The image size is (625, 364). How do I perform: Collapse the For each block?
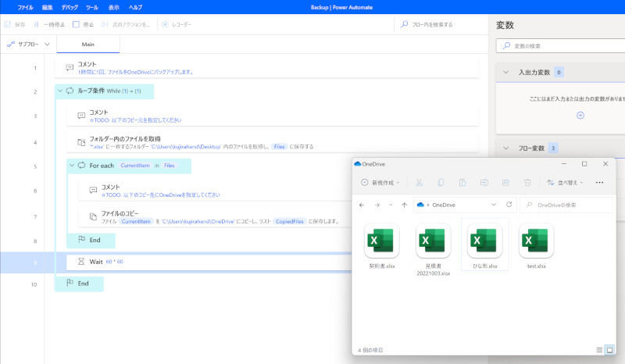pos(72,165)
